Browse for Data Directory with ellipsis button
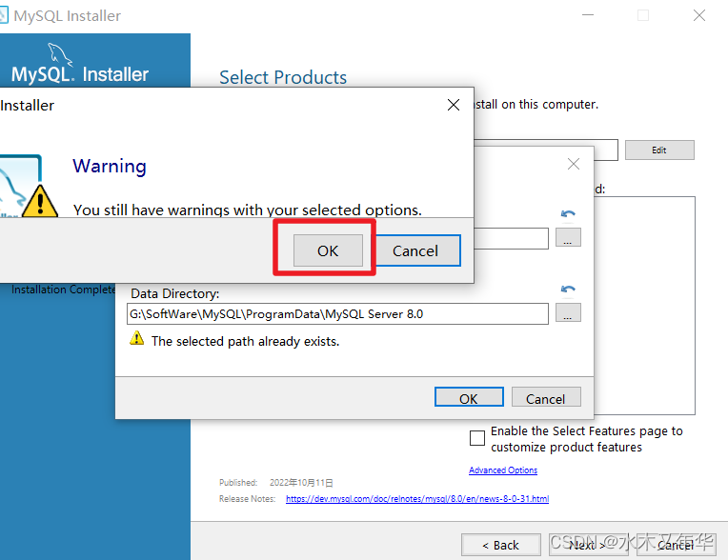 (568, 312)
